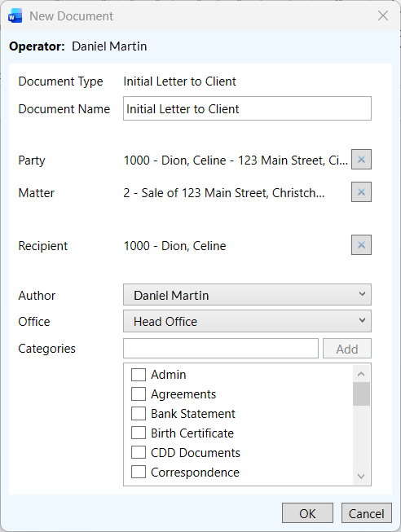
Task: Click the categories list scroll up arrow
Action: coord(361,374)
